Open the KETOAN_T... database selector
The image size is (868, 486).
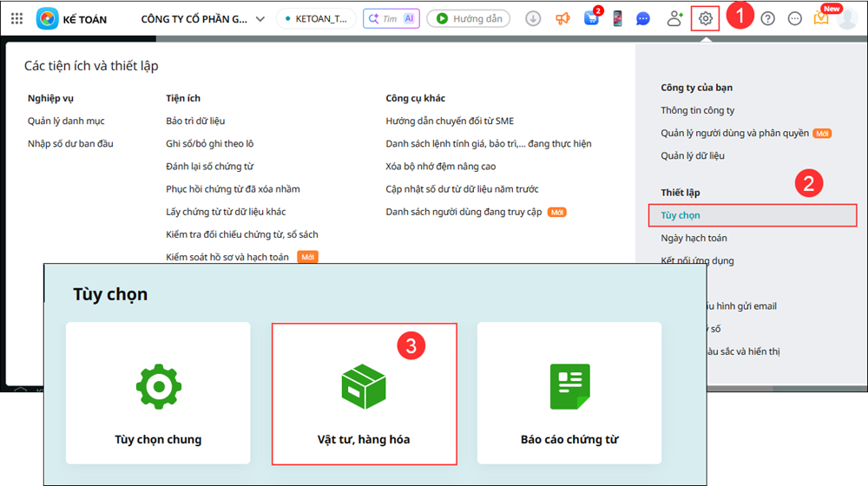coord(316,18)
